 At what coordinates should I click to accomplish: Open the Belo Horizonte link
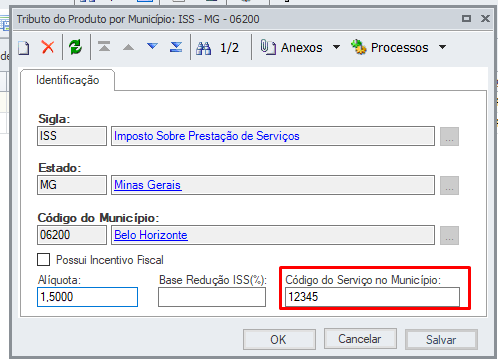[x=151, y=235]
